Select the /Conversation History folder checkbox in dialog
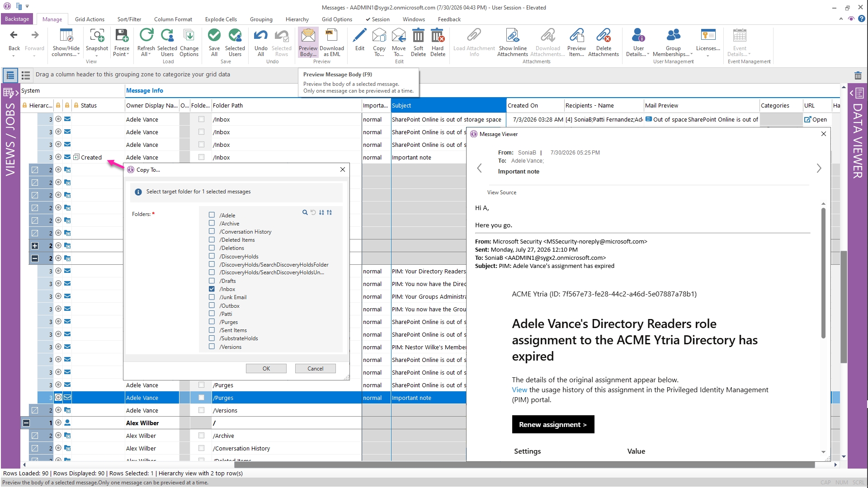Viewport: 868px width, 488px height. click(x=212, y=231)
